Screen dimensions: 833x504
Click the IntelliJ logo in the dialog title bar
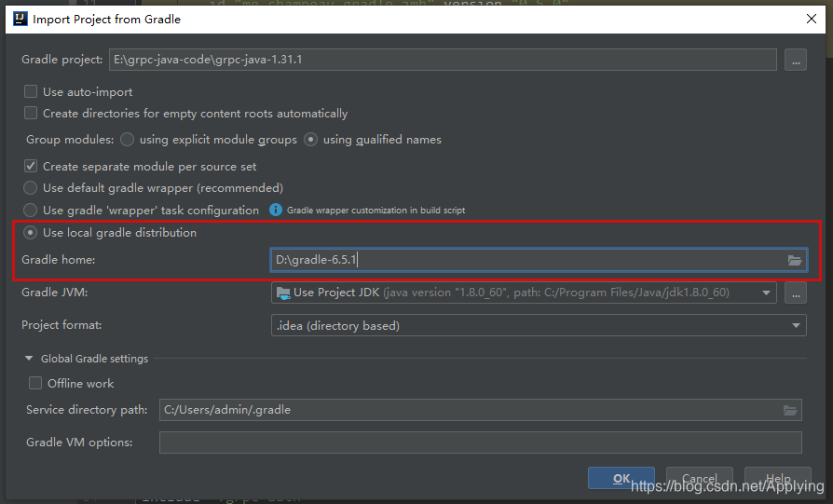coord(20,20)
